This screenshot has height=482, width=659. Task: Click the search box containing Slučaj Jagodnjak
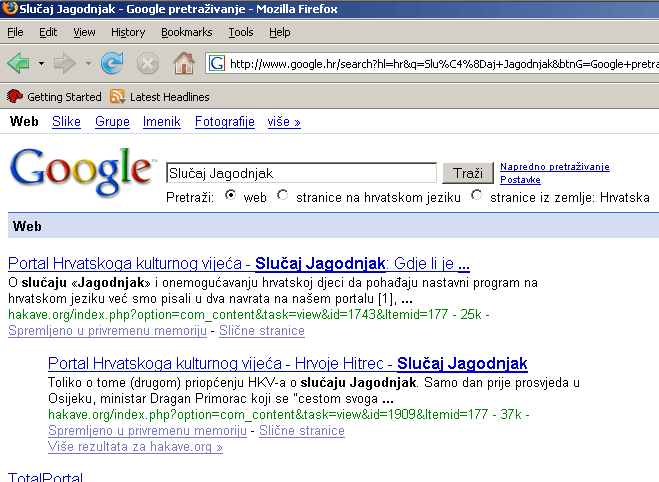coord(301,173)
